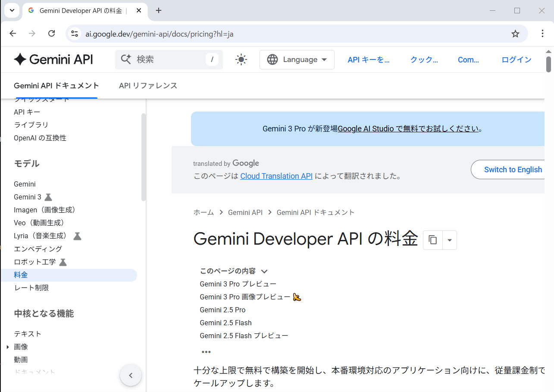Reload the page with the refresh icon
Screen dimensions: 554x392
(x=51, y=34)
